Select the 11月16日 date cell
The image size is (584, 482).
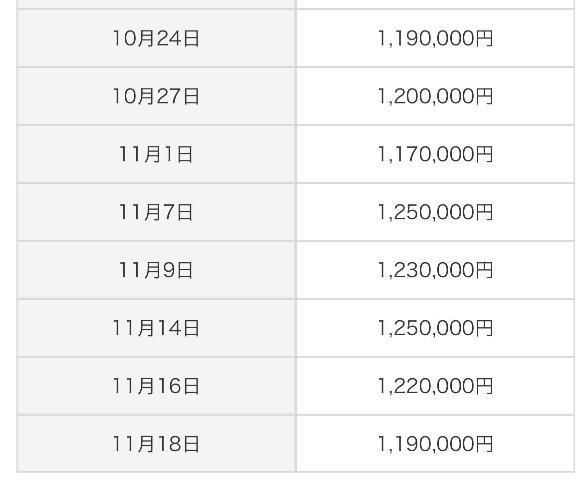coord(156,386)
